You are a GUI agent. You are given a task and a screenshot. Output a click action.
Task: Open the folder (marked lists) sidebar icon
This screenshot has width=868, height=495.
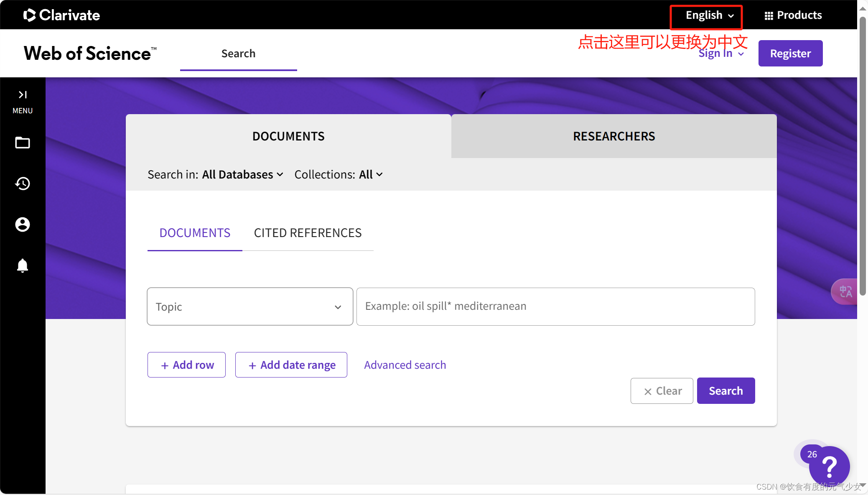(x=23, y=143)
